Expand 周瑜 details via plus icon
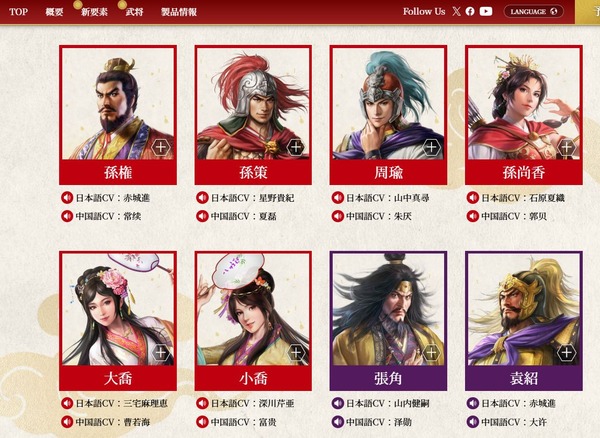 [431, 147]
